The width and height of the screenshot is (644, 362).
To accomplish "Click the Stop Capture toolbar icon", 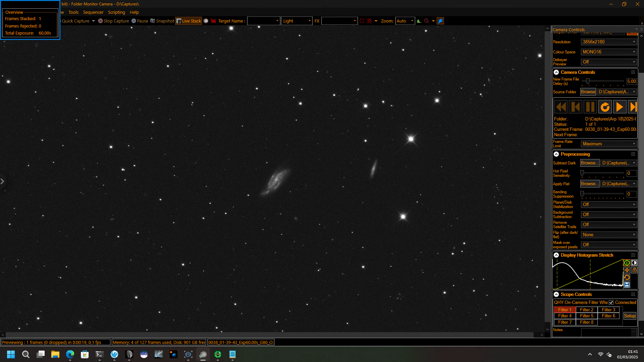I will 100,21.
